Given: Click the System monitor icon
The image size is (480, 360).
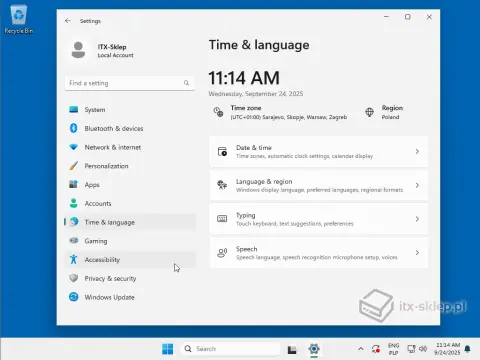Looking at the screenshot, I should [x=73, y=109].
